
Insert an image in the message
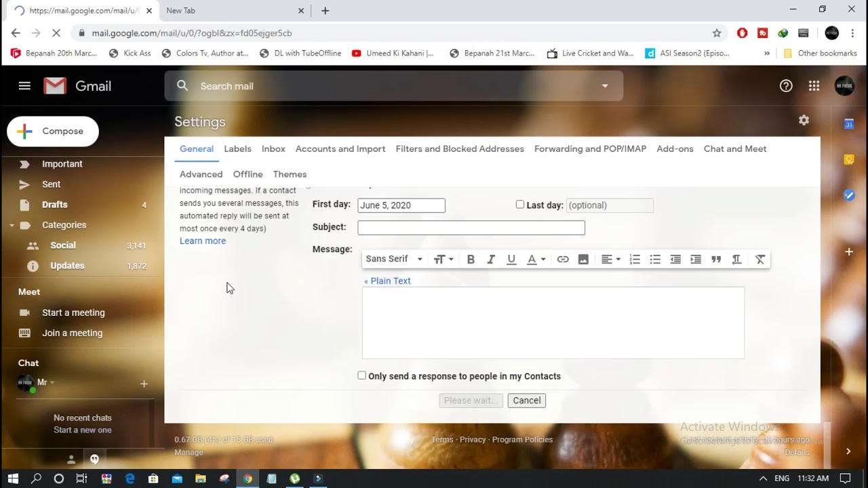click(x=583, y=259)
